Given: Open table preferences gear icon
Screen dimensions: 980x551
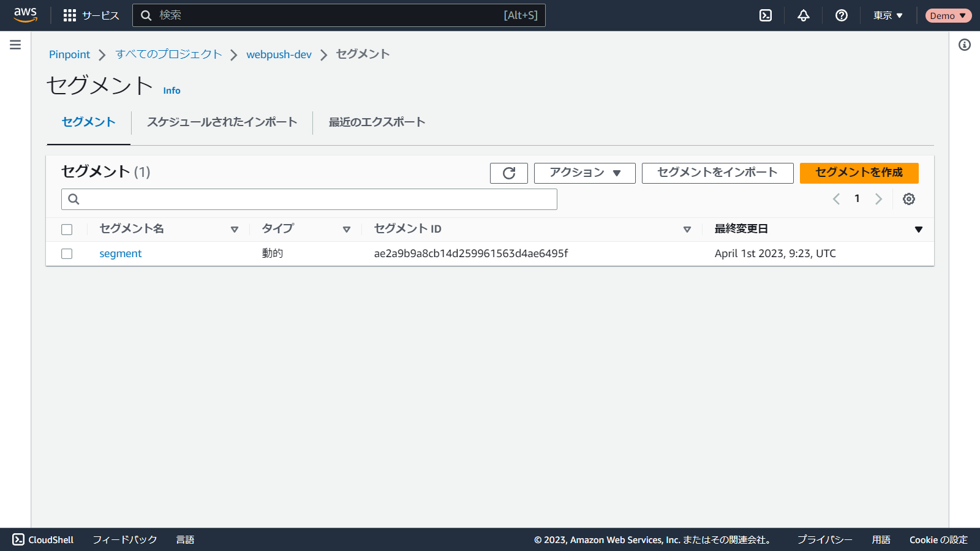Looking at the screenshot, I should click(909, 199).
